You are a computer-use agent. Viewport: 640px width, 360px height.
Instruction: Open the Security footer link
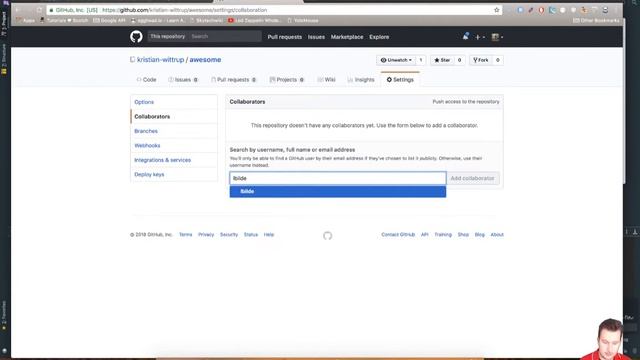tap(229, 235)
